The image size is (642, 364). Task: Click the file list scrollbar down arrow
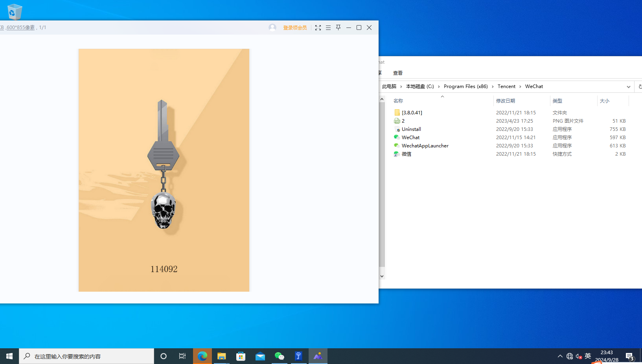(x=382, y=276)
